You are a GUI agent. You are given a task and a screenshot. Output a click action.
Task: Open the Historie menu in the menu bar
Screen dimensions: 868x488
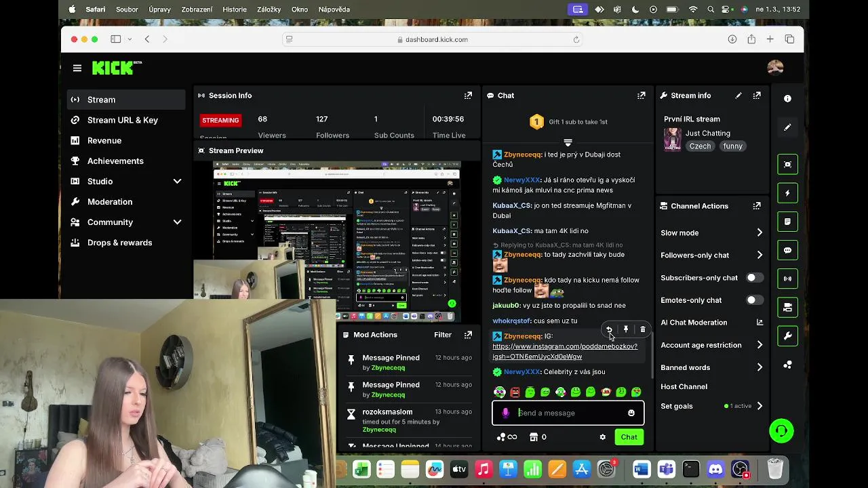point(235,9)
